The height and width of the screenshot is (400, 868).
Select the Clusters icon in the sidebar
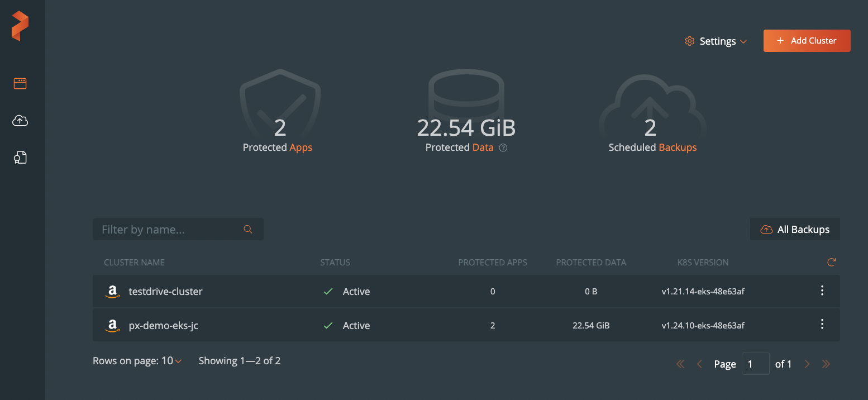tap(20, 83)
